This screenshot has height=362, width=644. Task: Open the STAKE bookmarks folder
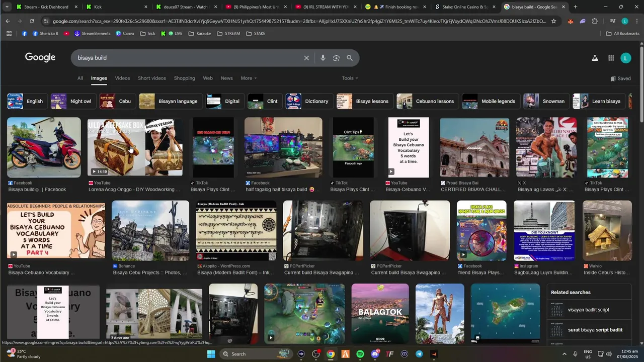pyautogui.click(x=256, y=34)
